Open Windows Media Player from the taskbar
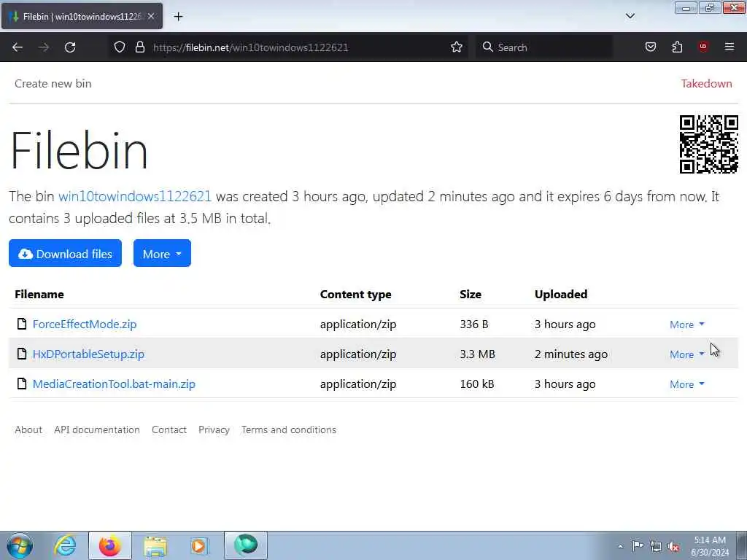Screen dimensions: 747x560 coord(198,545)
